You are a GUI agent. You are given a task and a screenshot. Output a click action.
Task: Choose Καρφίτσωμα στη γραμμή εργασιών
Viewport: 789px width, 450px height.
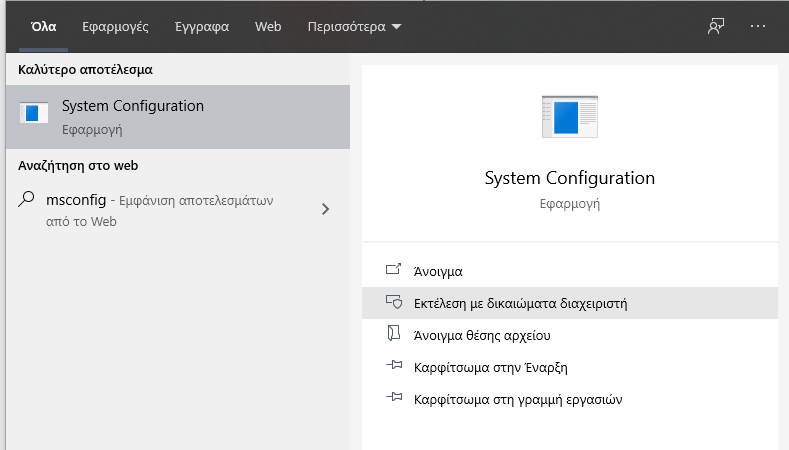570,399
